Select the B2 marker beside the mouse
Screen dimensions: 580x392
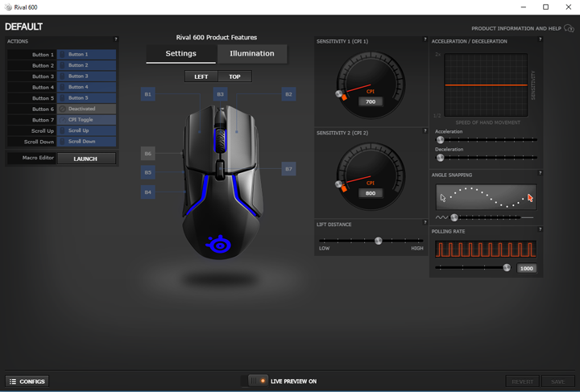[288, 94]
